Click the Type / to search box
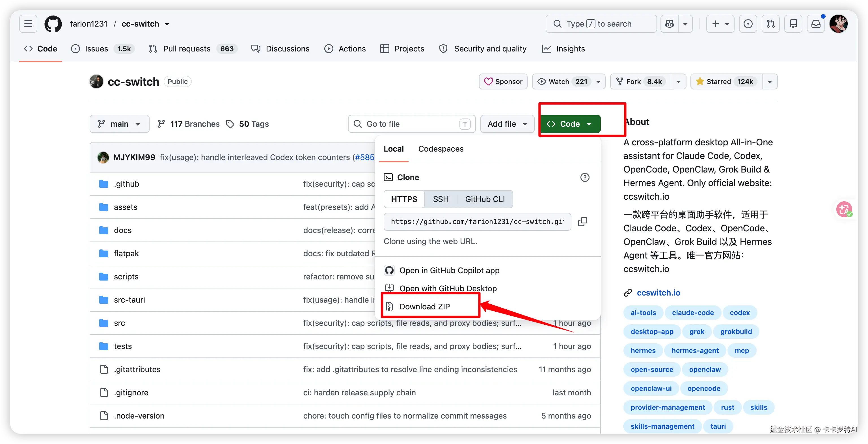The image size is (868, 444). pyautogui.click(x=601, y=24)
